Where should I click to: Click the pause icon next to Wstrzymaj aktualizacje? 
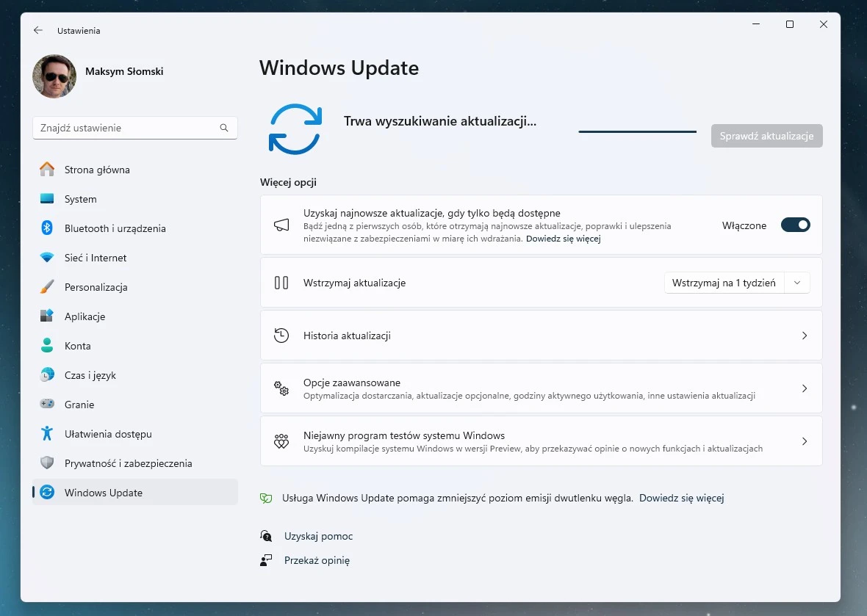point(281,283)
